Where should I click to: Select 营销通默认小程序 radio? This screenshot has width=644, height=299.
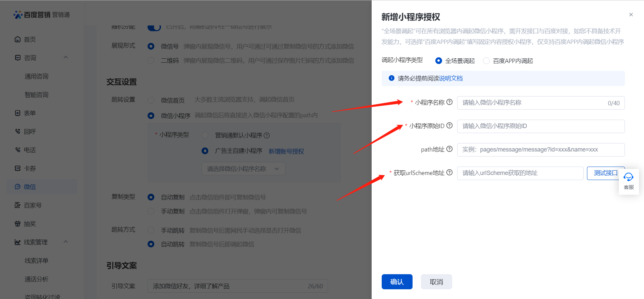coord(205,135)
